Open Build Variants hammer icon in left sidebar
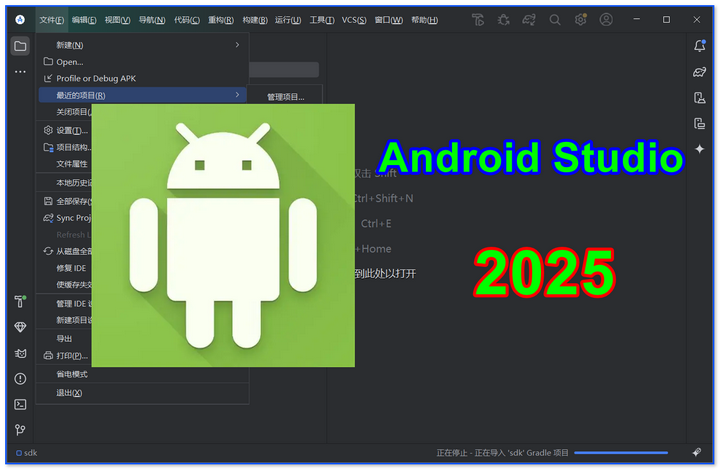The height and width of the screenshot is (470, 720). pos(20,301)
